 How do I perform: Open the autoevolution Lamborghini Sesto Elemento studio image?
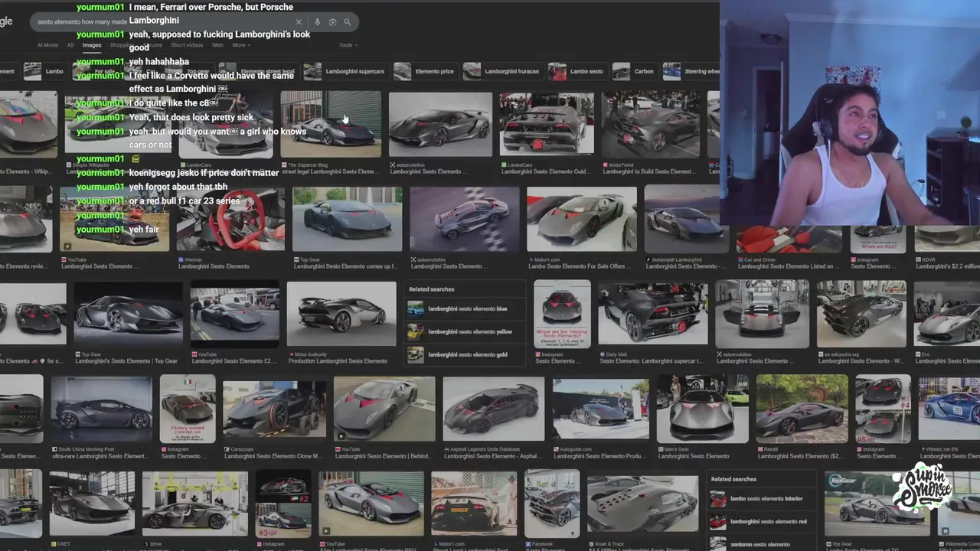[440, 124]
